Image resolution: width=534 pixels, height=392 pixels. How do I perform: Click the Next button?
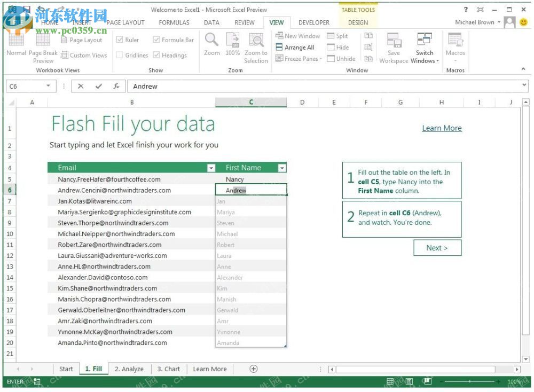(437, 247)
